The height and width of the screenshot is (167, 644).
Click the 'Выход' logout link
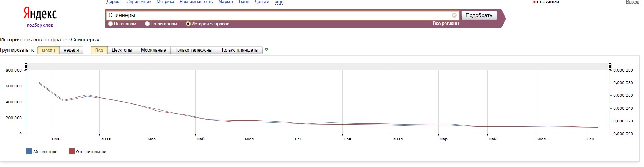[632, 2]
